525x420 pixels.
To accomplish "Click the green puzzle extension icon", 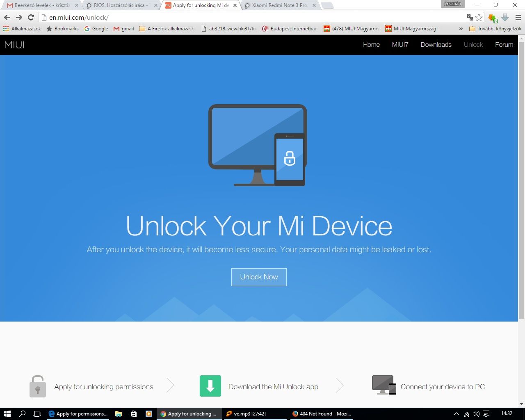I will pyautogui.click(x=493, y=18).
